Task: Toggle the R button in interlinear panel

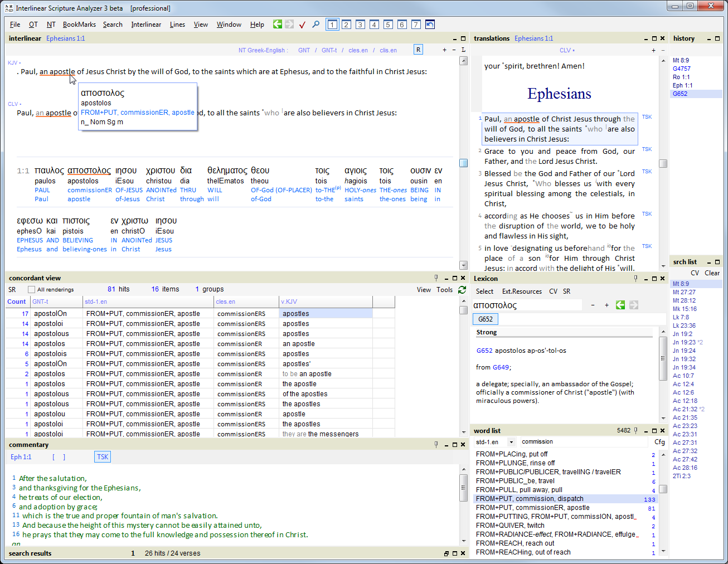Action: tap(418, 50)
